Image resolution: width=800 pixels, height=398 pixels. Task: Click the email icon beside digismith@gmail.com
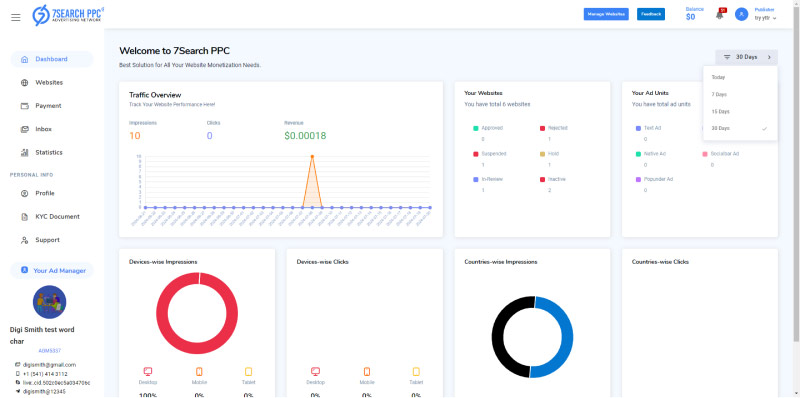tap(18, 365)
